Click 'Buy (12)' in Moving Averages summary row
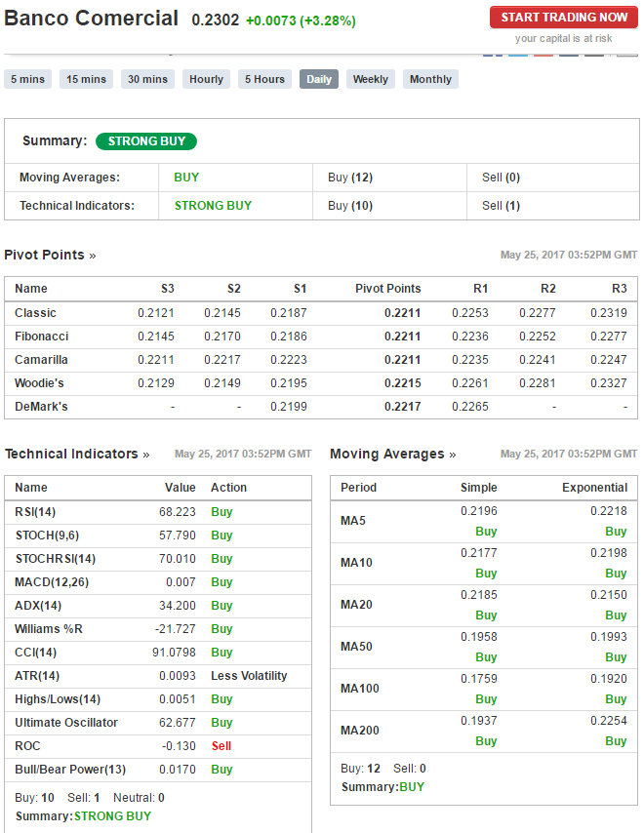This screenshot has width=644, height=833. pyautogui.click(x=350, y=178)
